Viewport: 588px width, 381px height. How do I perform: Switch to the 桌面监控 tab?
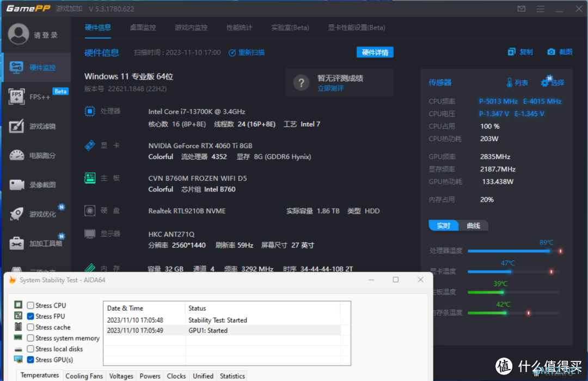pos(143,27)
